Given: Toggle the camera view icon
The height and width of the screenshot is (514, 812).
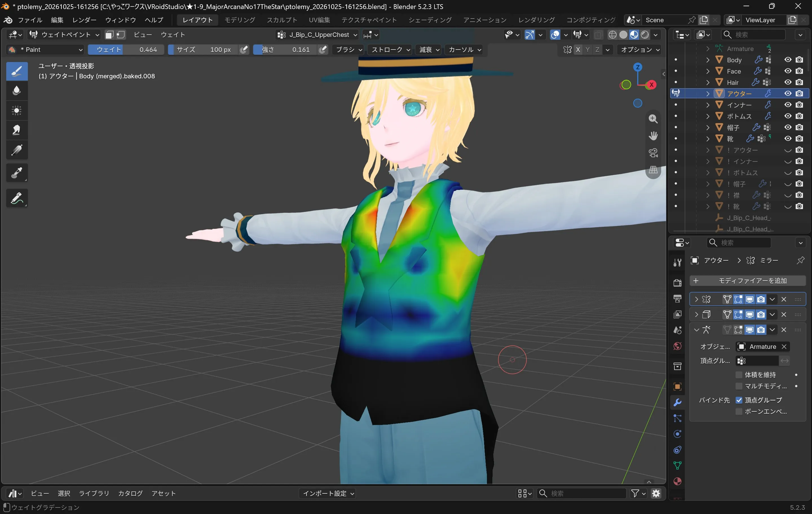Looking at the screenshot, I should click(653, 153).
